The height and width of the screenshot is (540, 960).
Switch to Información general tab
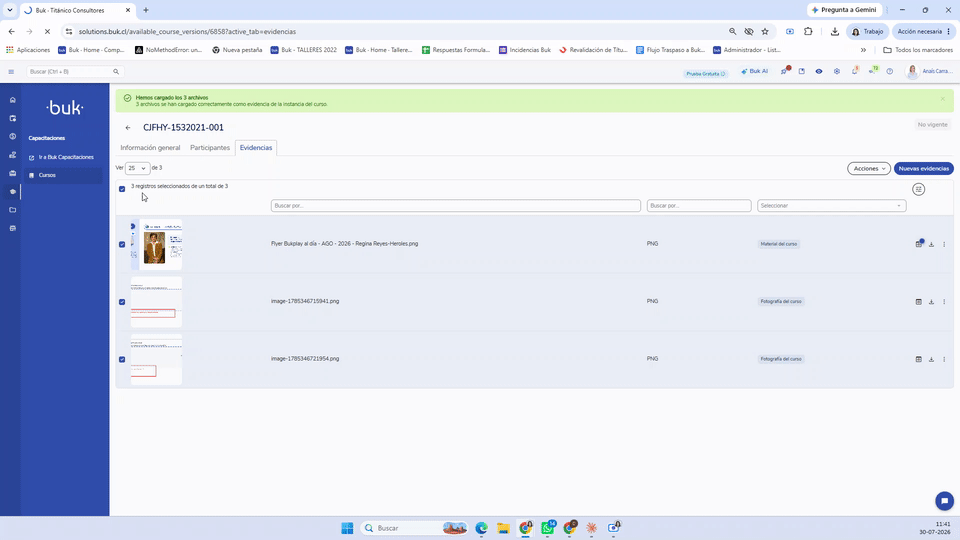(x=150, y=148)
